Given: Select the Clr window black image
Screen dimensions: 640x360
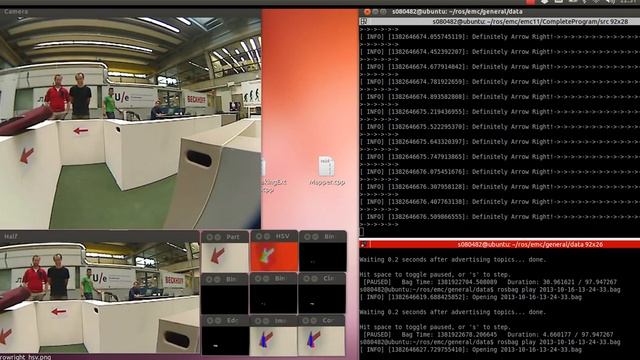Looking at the screenshot, I should pyautogui.click(x=322, y=299).
